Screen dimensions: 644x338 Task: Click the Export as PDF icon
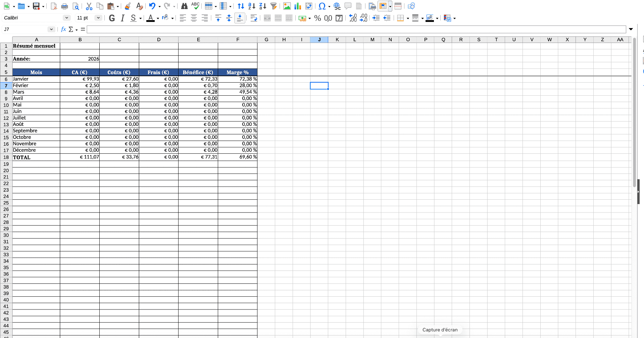click(x=54, y=6)
